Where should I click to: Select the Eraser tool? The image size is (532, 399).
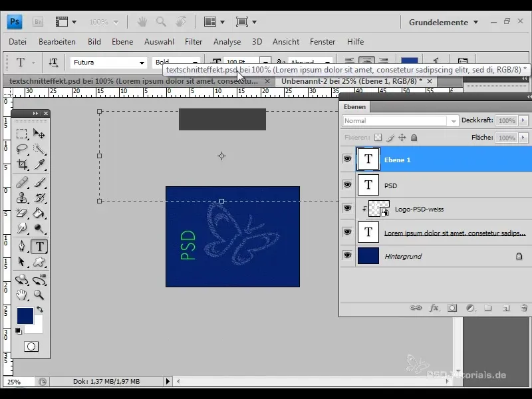[x=22, y=213]
